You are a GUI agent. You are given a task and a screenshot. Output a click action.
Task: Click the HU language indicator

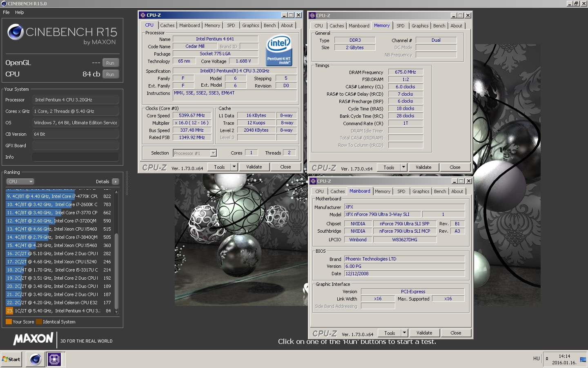536,359
